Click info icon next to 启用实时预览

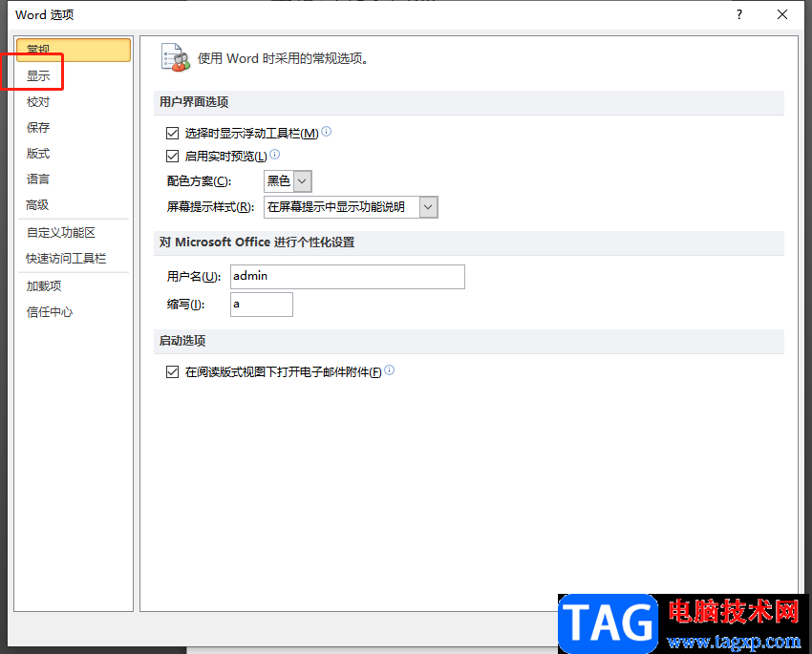coord(275,154)
